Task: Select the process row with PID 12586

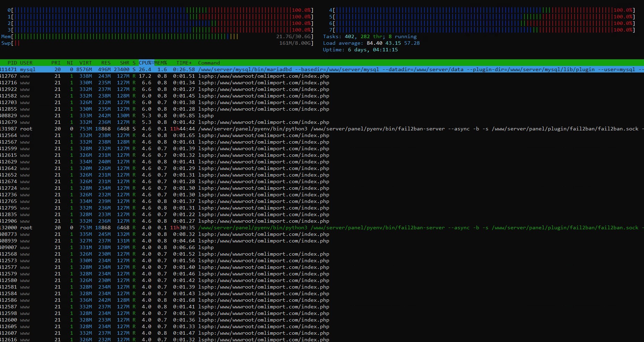Action: point(322,300)
